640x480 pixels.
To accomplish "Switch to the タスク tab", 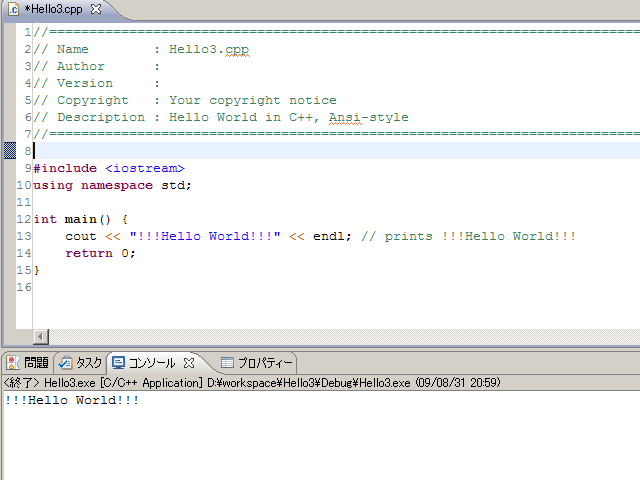I will coord(89,363).
